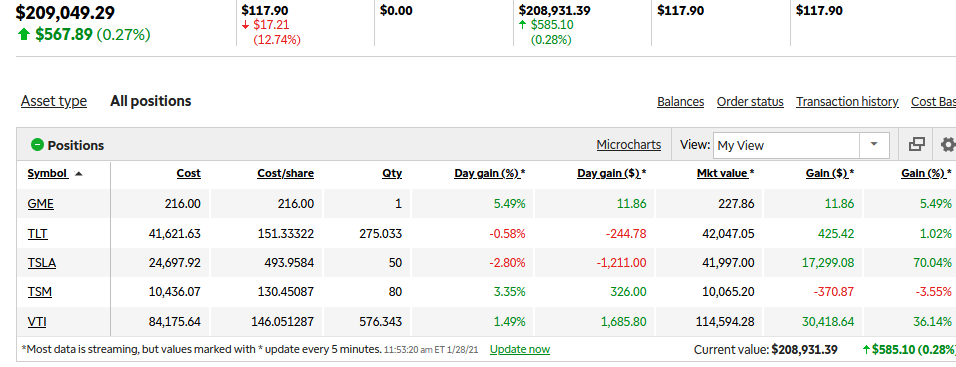Click the sort arrow beside Symbol header

click(78, 174)
